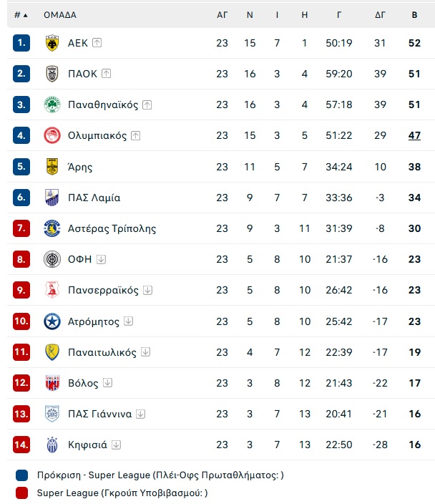Click the ΑΓ matches played header
This screenshot has width=435, height=504.
[x=222, y=14]
